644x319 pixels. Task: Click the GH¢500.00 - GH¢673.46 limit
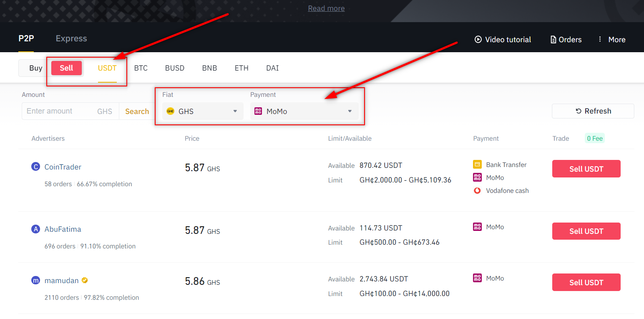(x=400, y=242)
